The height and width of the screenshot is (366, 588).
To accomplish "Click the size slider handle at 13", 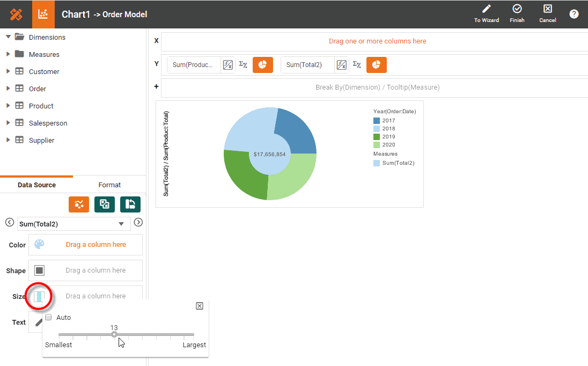I will tap(114, 334).
